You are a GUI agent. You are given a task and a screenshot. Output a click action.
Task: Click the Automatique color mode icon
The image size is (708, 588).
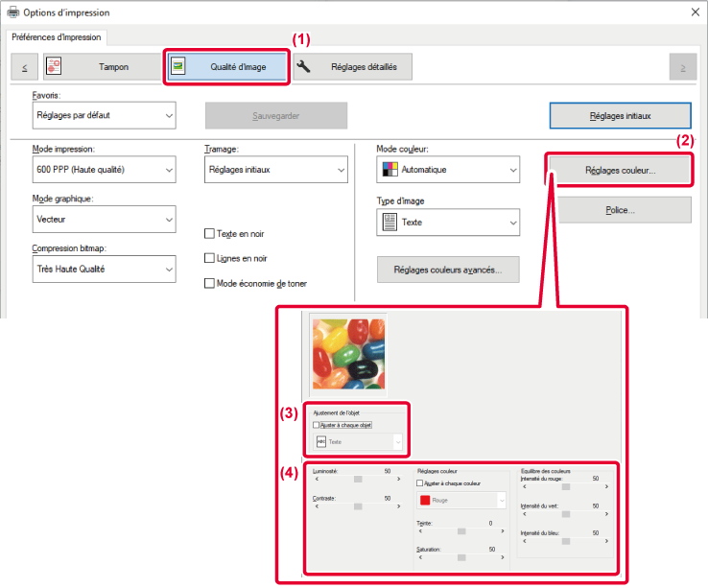click(388, 170)
